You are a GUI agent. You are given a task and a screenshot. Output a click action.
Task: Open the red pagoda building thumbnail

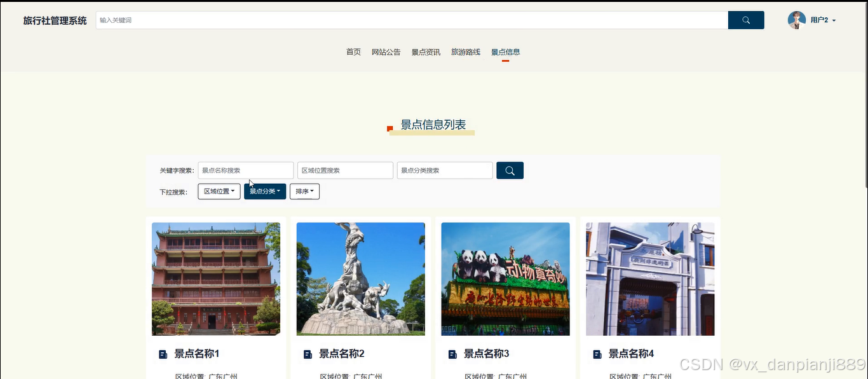coord(216,279)
